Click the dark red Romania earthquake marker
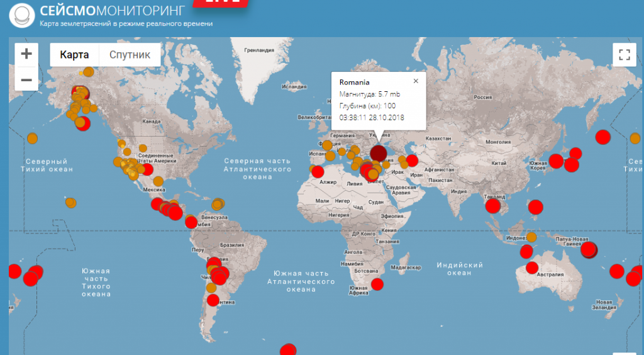The width and height of the screenshot is (644, 355). pyautogui.click(x=378, y=153)
